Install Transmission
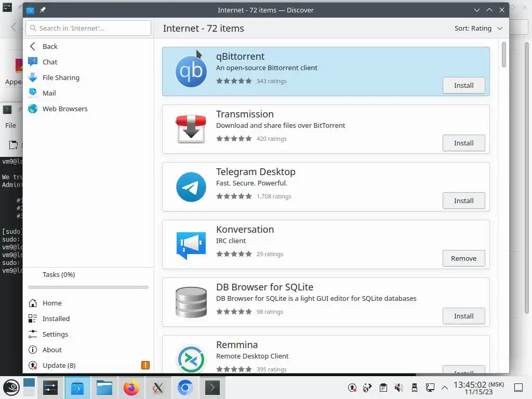532x399 pixels. point(463,143)
